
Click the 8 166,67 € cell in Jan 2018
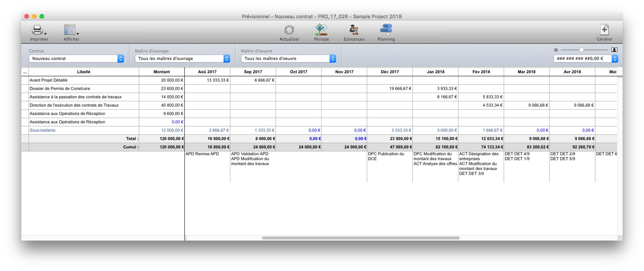[x=435, y=97]
